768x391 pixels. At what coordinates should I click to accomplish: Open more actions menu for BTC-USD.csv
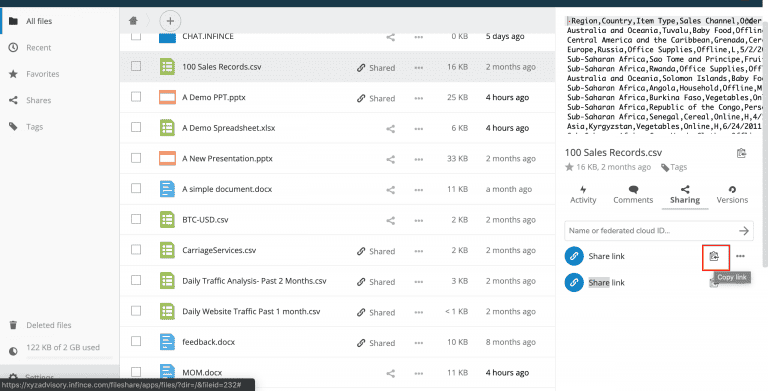tap(419, 220)
